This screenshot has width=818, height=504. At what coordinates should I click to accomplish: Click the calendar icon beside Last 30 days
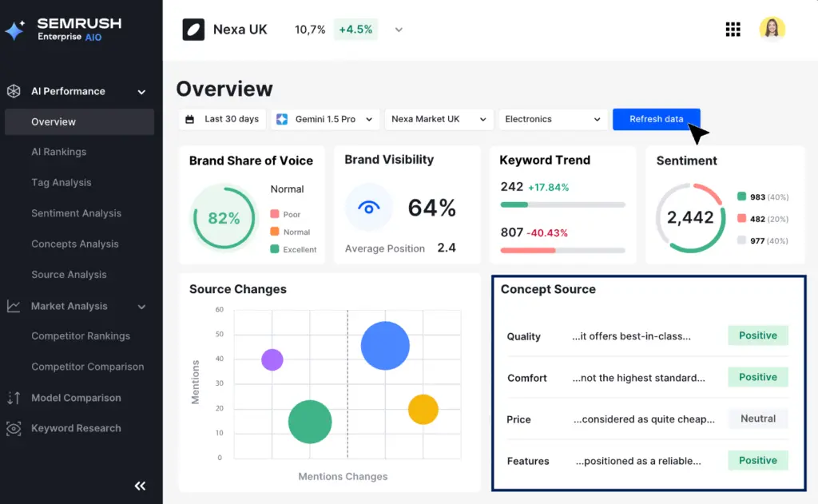coord(192,118)
